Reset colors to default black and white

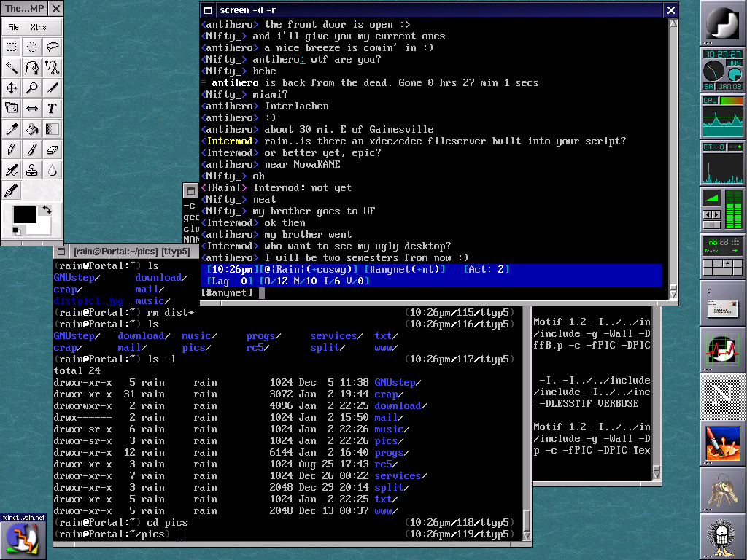click(x=16, y=231)
